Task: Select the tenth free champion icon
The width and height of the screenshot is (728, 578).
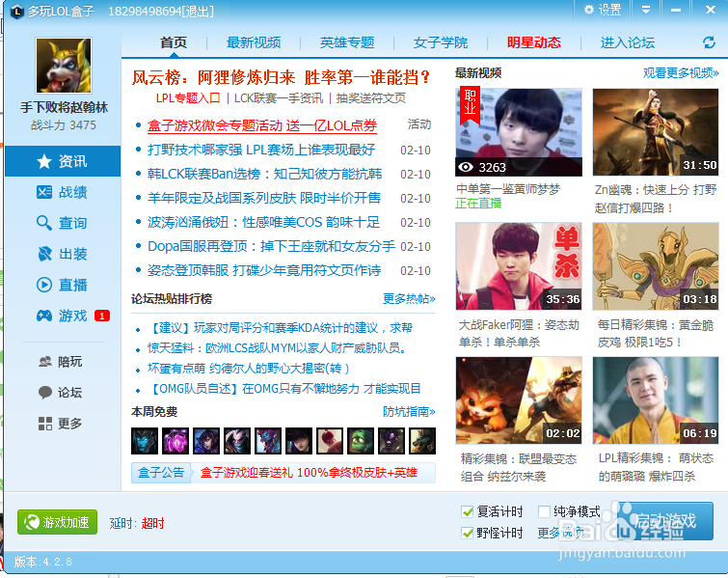Action: click(x=422, y=441)
